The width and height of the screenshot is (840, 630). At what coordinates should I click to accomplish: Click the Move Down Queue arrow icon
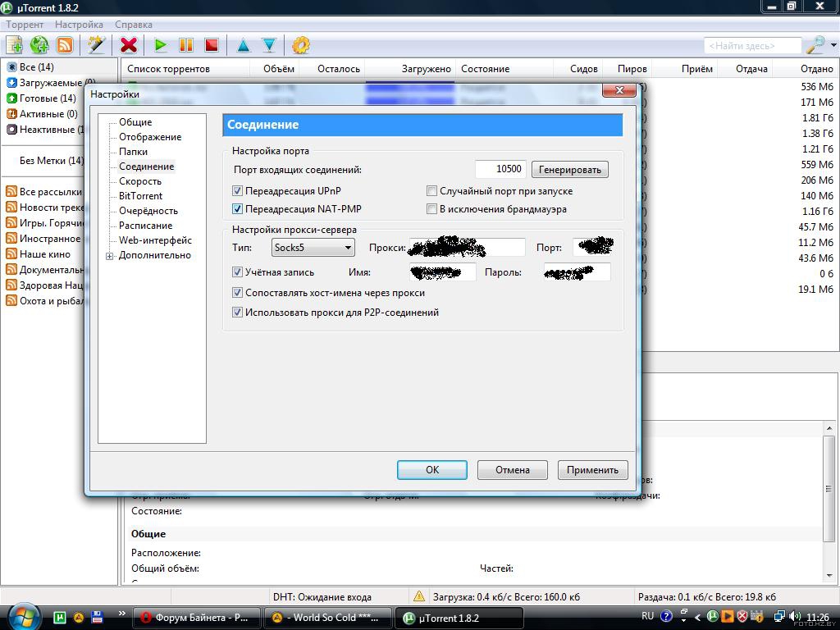[269, 46]
